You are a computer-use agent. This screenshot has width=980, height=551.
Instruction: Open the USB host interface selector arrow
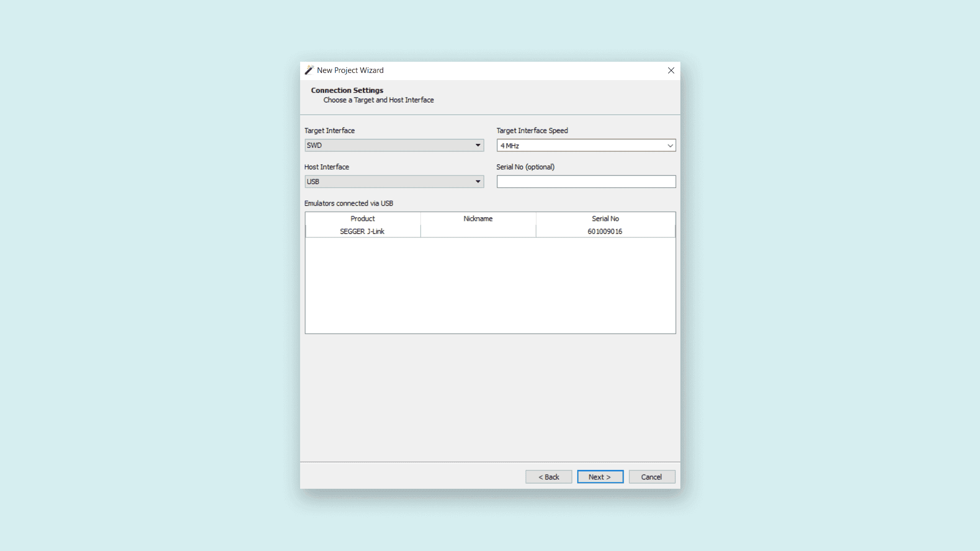478,182
